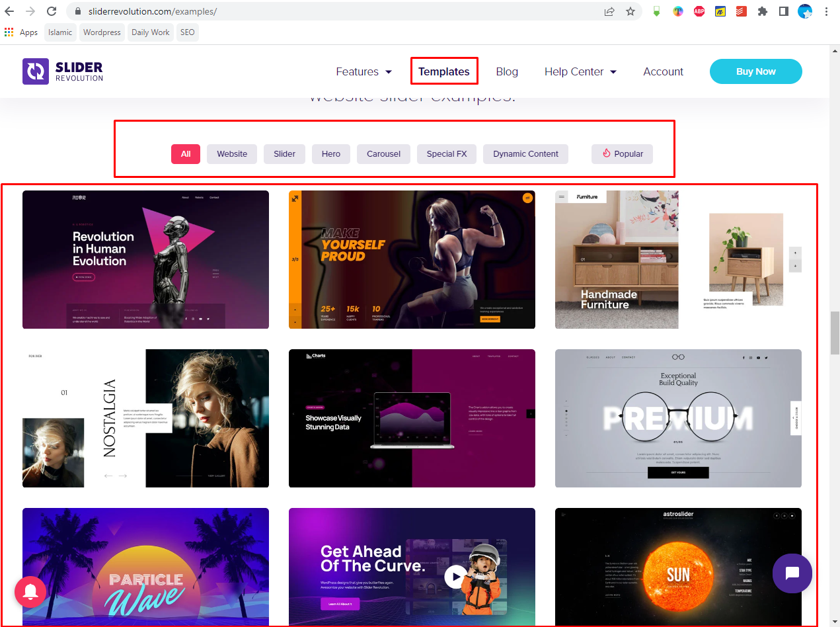Open the Chrome three-dot menu

(827, 11)
